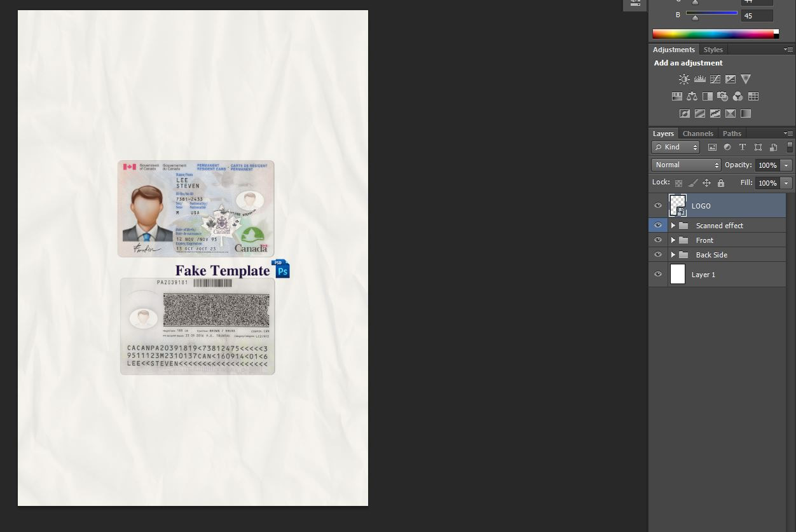796x532 pixels.
Task: Add a Vibrance adjustment layer
Action: click(x=746, y=79)
